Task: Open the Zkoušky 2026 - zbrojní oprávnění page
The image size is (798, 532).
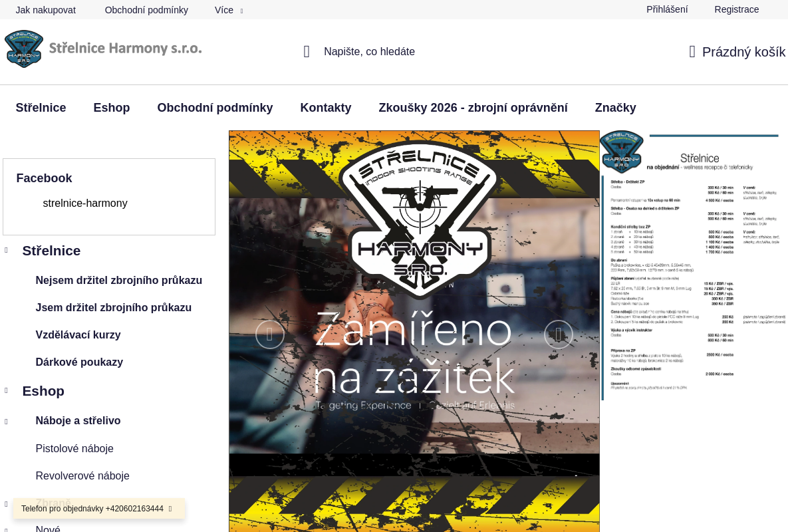Action: pyautogui.click(x=473, y=107)
